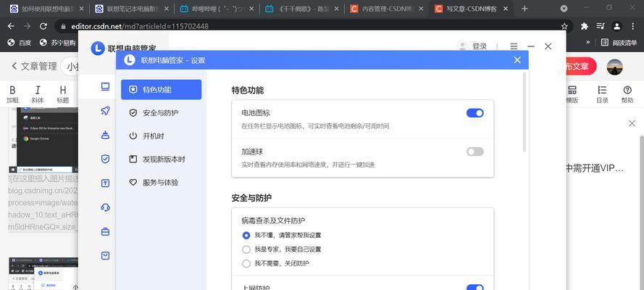Switch to the 《千千阙歌》 browser tab
This screenshot has width=644, height=290.
[302, 9]
